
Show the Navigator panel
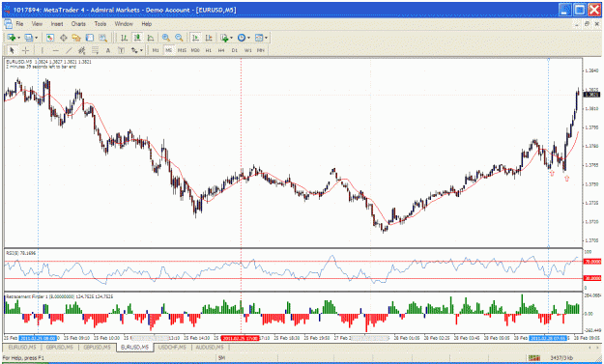coord(76,38)
